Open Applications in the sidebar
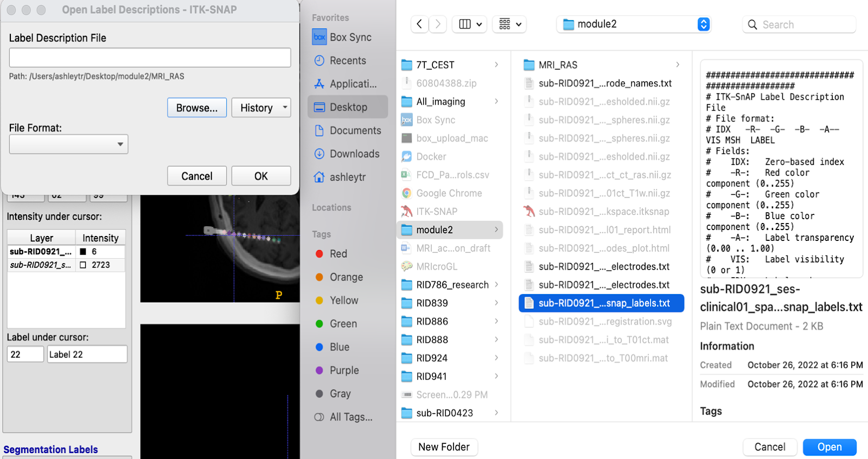868x459 pixels. click(x=353, y=84)
